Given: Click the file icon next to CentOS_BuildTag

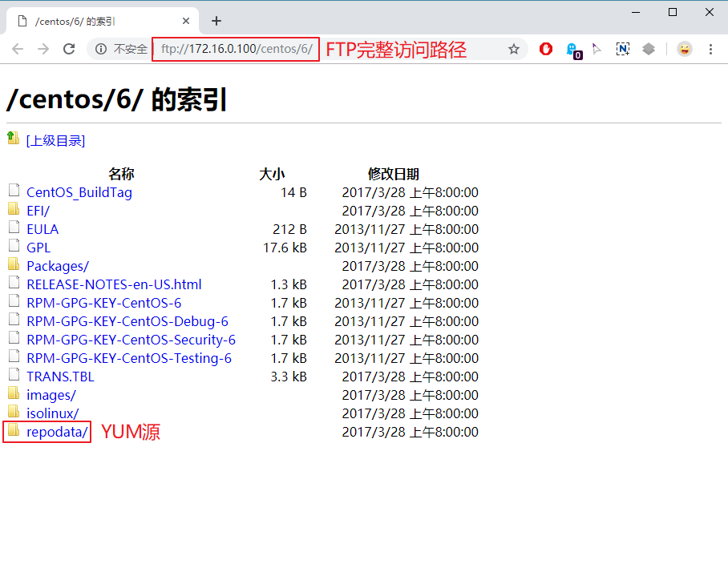Looking at the screenshot, I should point(14,190).
